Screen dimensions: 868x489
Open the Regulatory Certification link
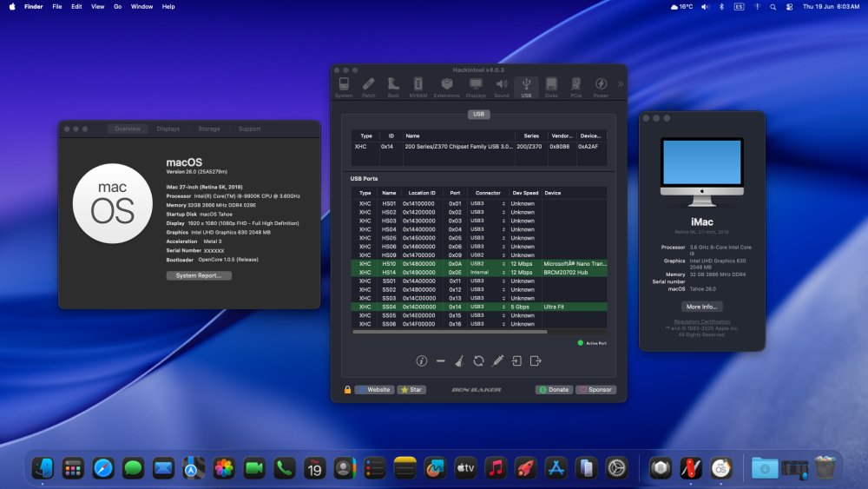point(702,321)
